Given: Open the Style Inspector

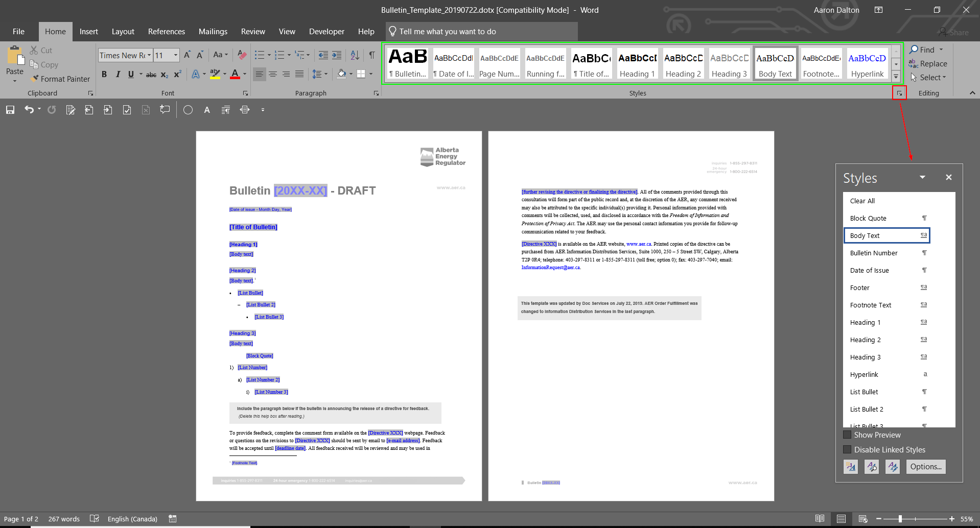Looking at the screenshot, I should coord(872,466).
